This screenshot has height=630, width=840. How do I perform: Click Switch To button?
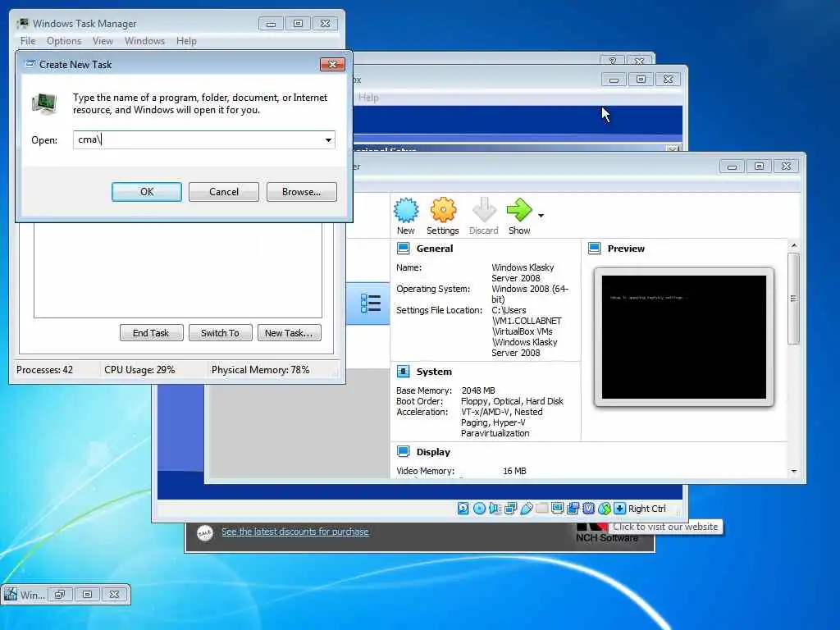pyautogui.click(x=220, y=333)
